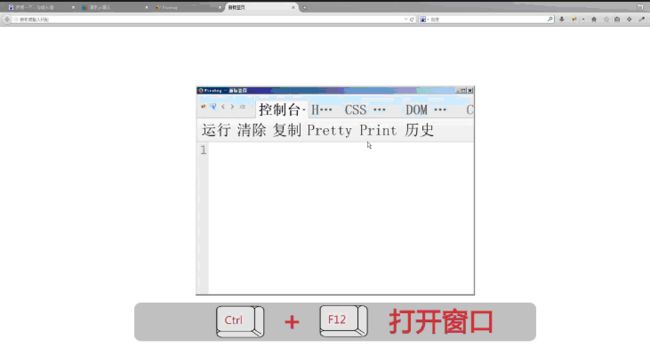Close the Firebug window
The height and width of the screenshot is (364, 650).
pyautogui.click(x=470, y=90)
